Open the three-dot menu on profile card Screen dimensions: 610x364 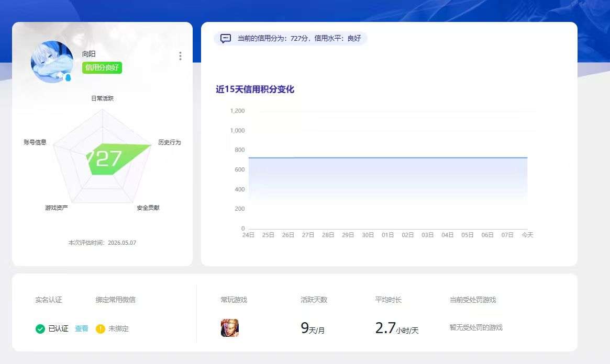pyautogui.click(x=180, y=56)
